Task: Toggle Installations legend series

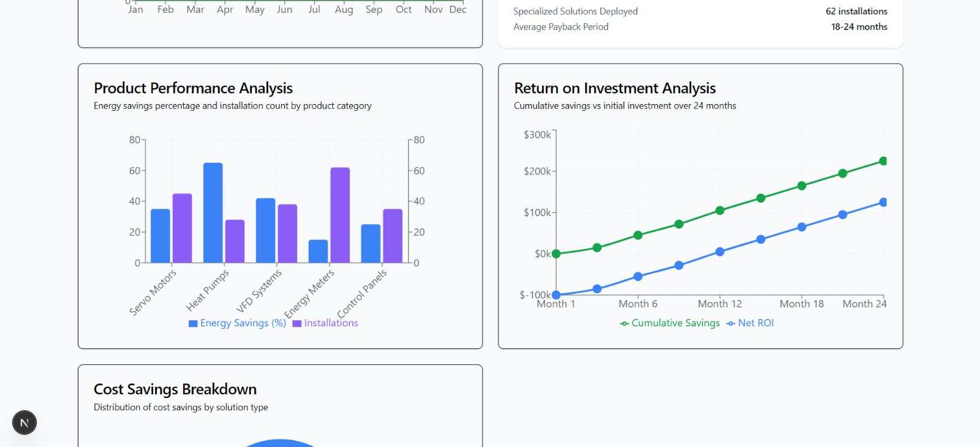Action: tap(325, 323)
